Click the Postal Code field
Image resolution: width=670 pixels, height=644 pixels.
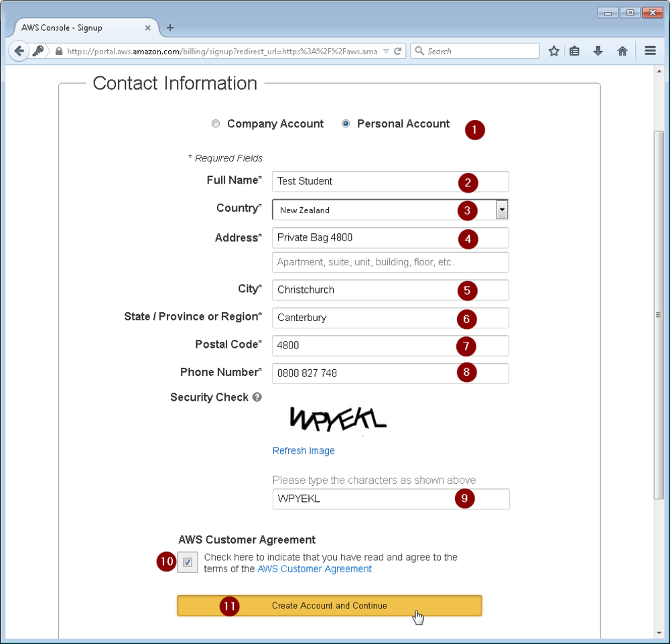tap(390, 346)
